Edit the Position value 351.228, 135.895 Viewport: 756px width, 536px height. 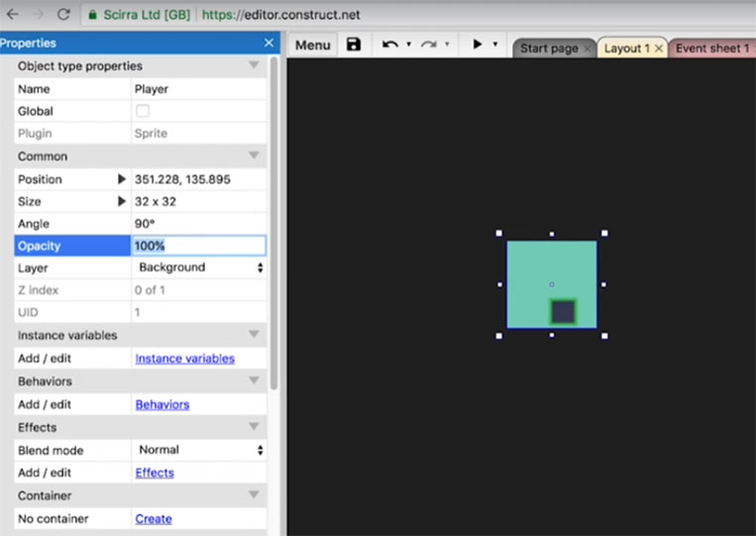198,179
